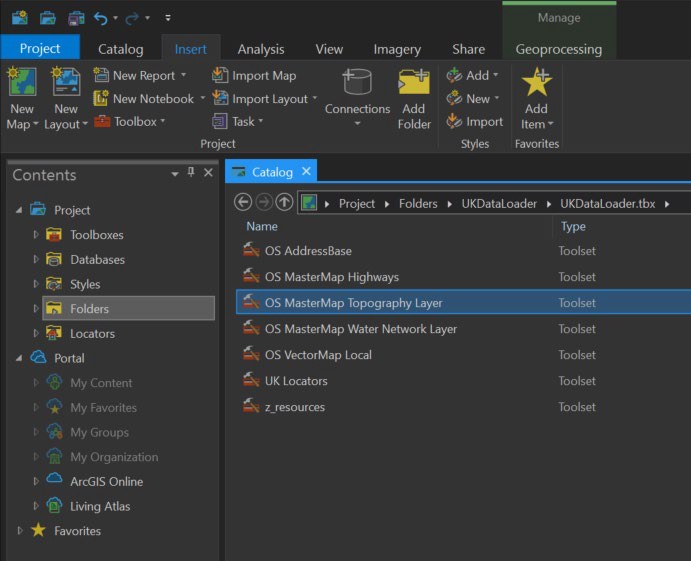Click the Import style button
691x561 pixels.
pyautogui.click(x=475, y=121)
